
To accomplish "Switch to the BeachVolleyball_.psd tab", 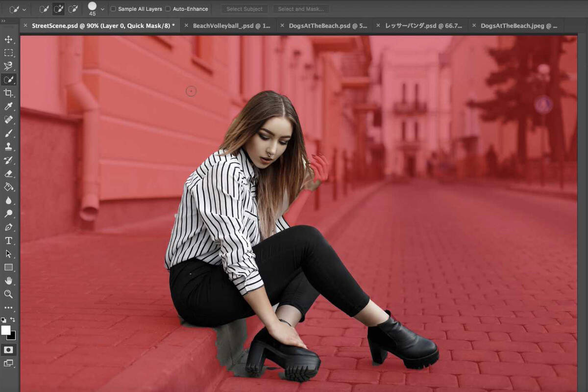I will (x=231, y=26).
